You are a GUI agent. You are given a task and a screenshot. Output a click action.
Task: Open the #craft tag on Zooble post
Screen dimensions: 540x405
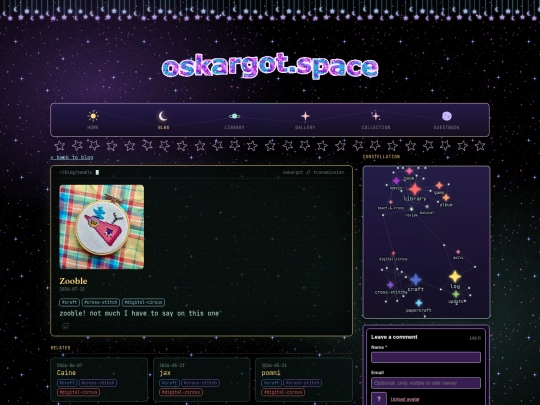70,302
